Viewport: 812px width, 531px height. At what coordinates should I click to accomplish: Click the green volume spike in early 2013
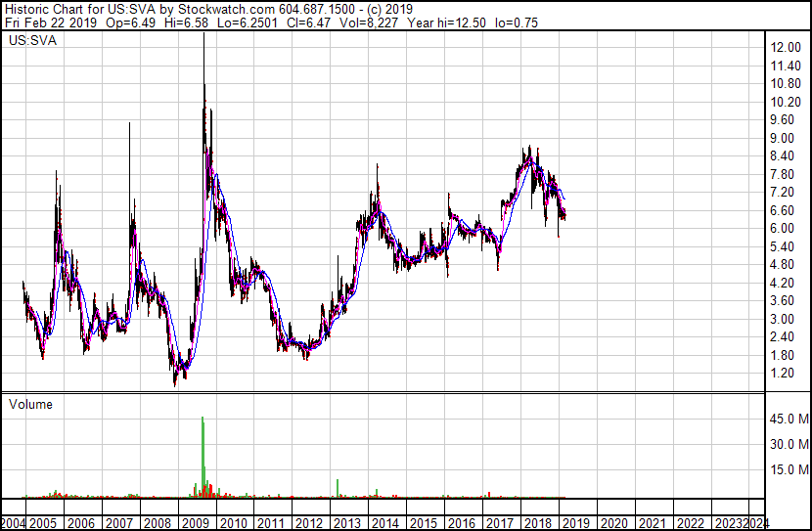pyautogui.click(x=338, y=488)
